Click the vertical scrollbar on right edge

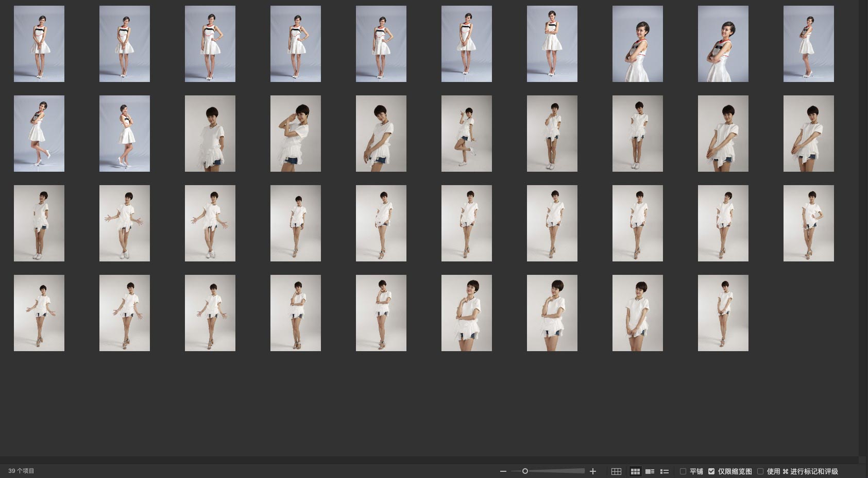863,227
